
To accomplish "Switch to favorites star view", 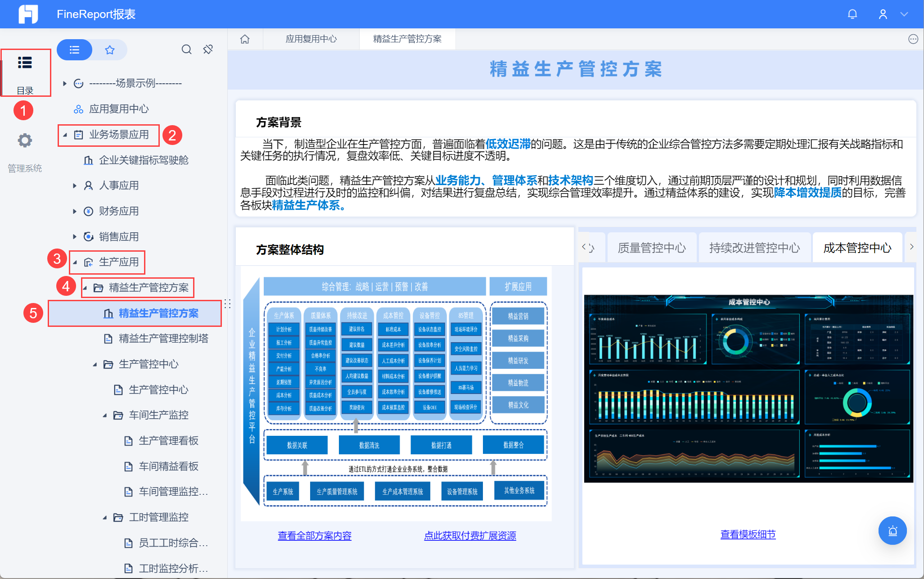I will [109, 50].
